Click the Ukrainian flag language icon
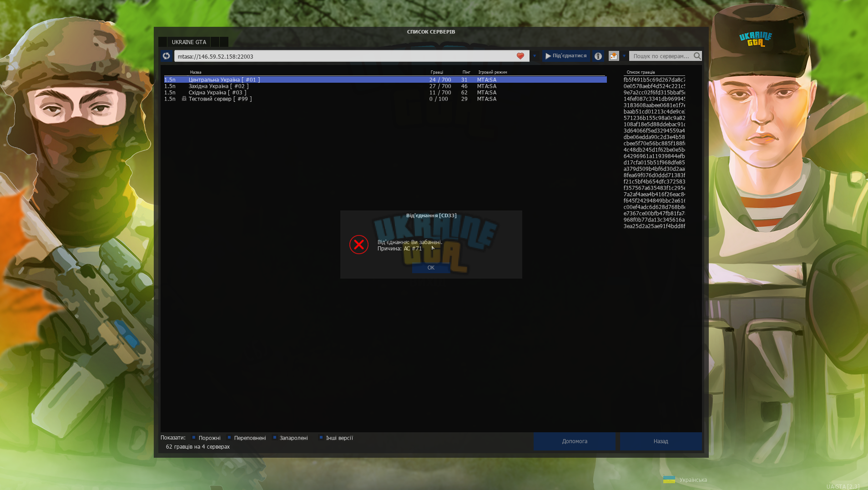 [x=669, y=480]
